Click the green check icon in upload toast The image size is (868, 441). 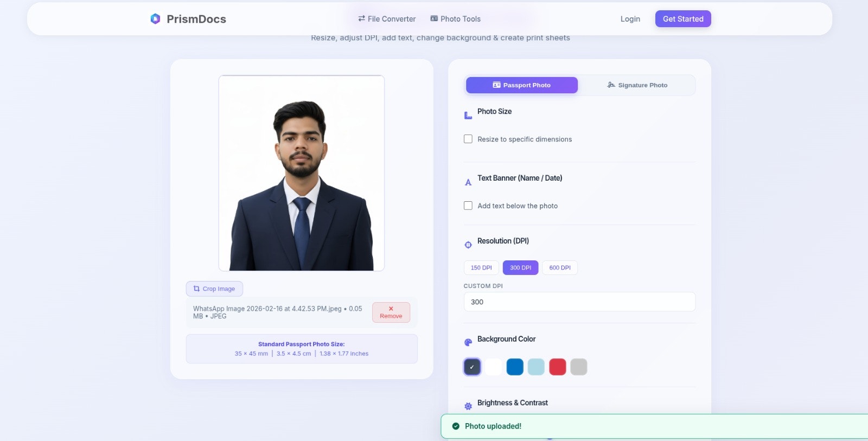coord(456,426)
